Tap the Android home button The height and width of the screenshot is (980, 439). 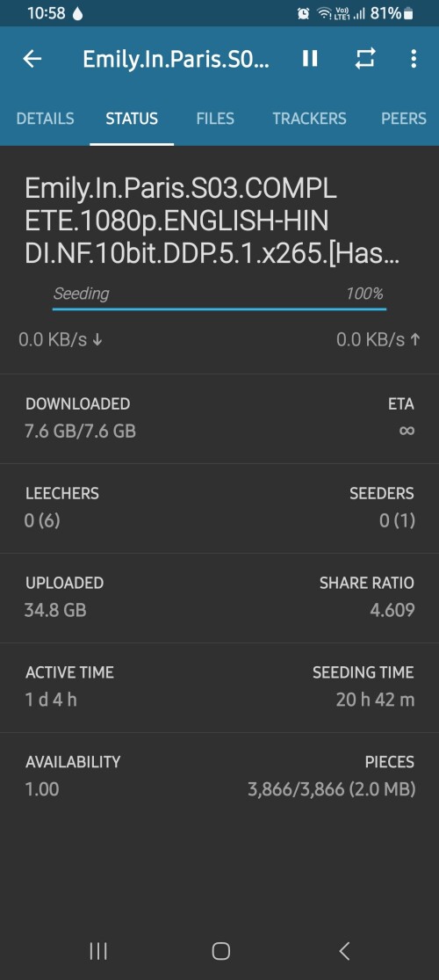[221, 951]
